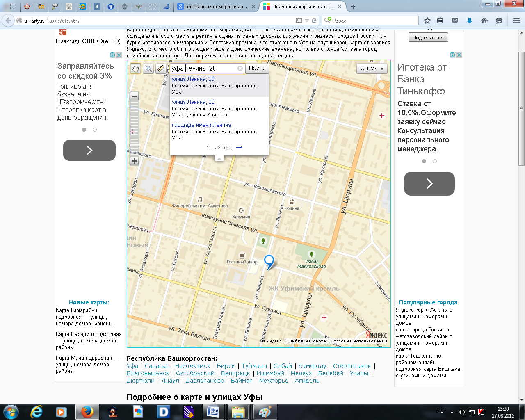
Task: Click the Подписаться button
Action: (428, 37)
